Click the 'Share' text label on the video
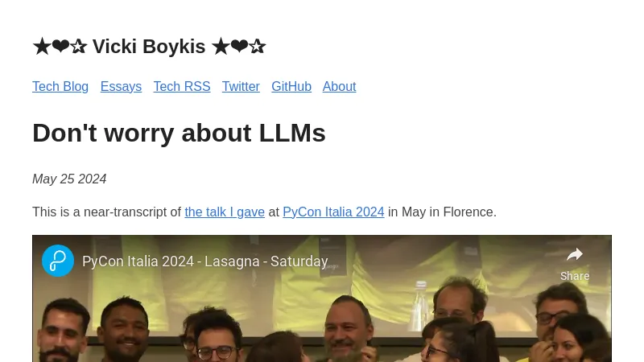 [575, 276]
